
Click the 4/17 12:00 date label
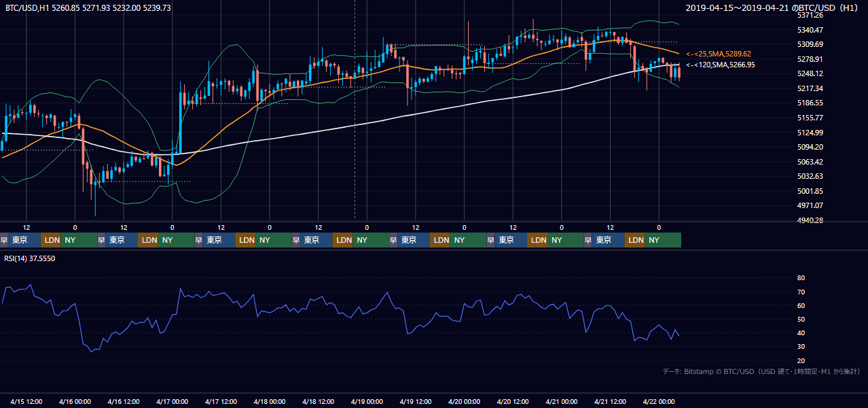click(x=221, y=401)
